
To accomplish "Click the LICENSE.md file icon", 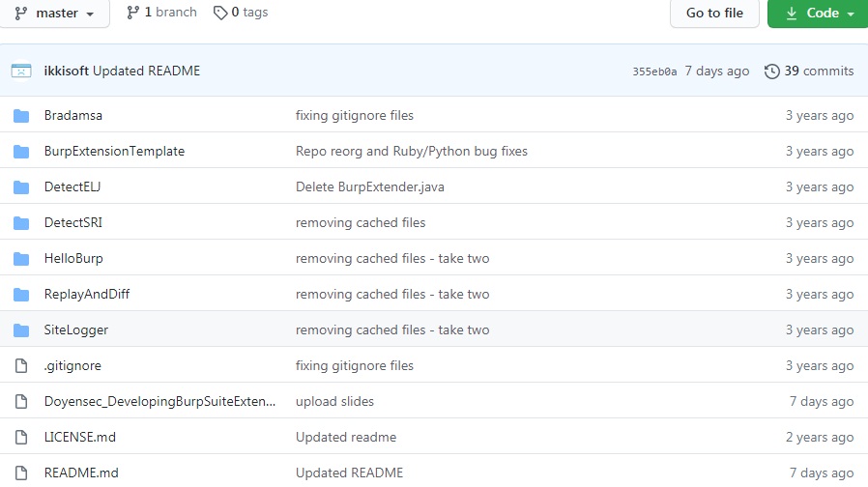I will pyautogui.click(x=21, y=437).
